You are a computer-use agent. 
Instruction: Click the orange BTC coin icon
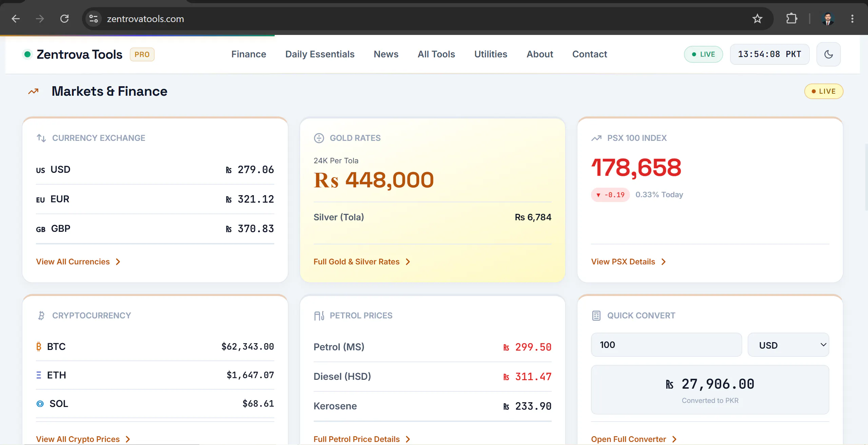(x=39, y=347)
